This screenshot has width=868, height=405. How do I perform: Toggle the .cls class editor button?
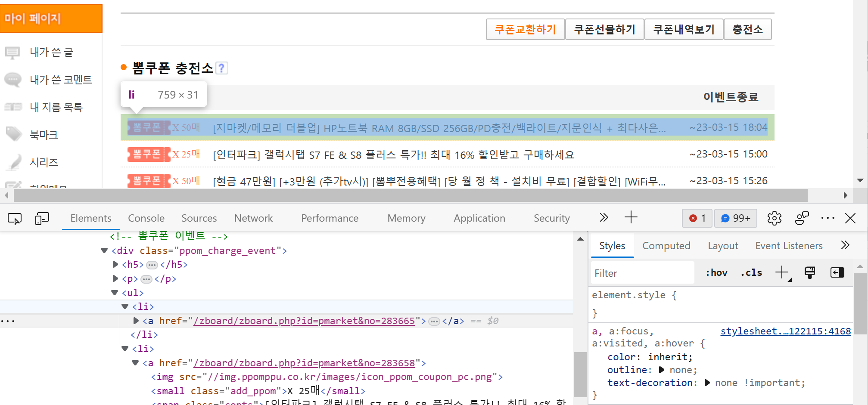click(x=751, y=272)
